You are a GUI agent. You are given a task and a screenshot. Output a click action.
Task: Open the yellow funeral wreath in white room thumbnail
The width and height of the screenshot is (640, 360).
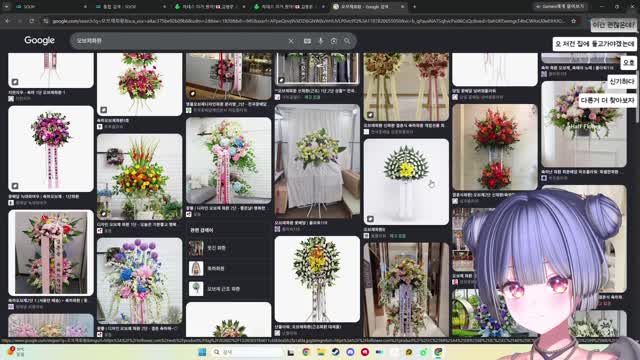click(317, 161)
